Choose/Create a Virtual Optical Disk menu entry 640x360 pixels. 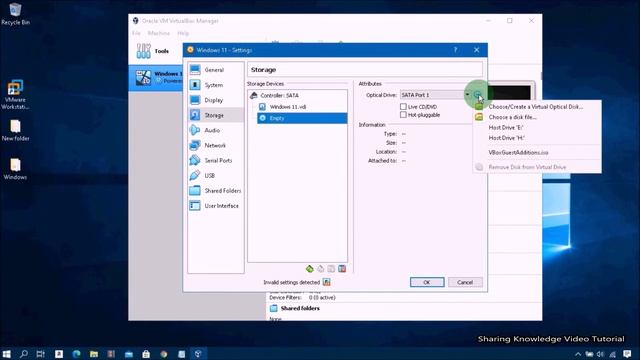536,107
